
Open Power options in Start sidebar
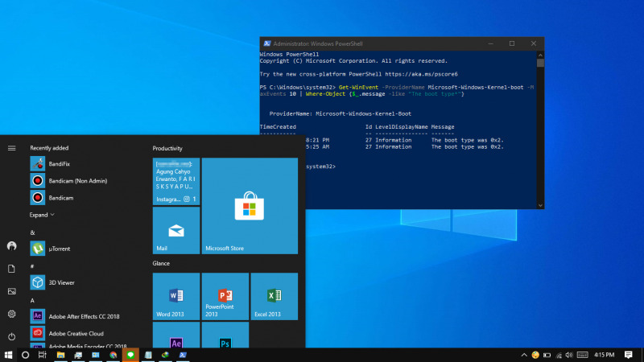(x=11, y=336)
